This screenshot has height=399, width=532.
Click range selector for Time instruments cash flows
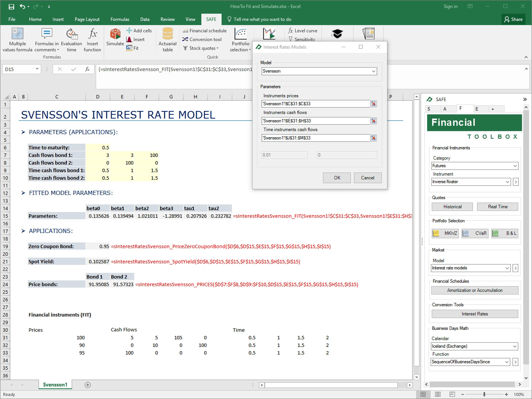(374, 138)
